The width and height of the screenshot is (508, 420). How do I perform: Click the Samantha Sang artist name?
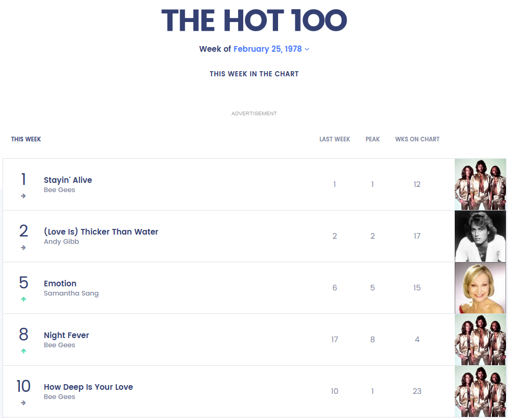tap(71, 293)
